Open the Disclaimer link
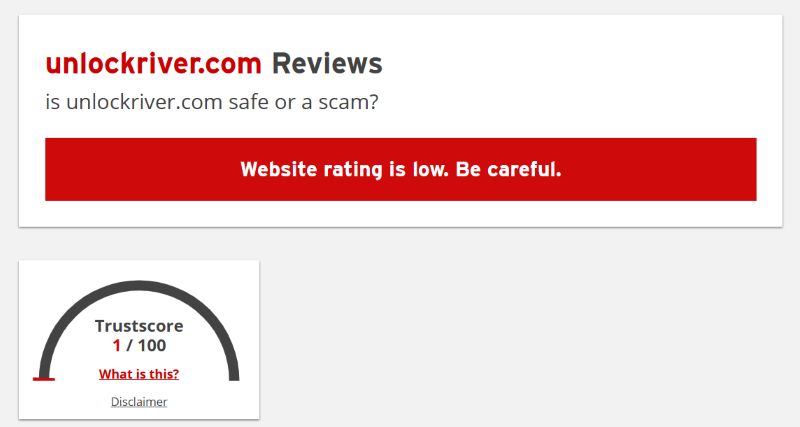The width and height of the screenshot is (800, 427). 139,402
